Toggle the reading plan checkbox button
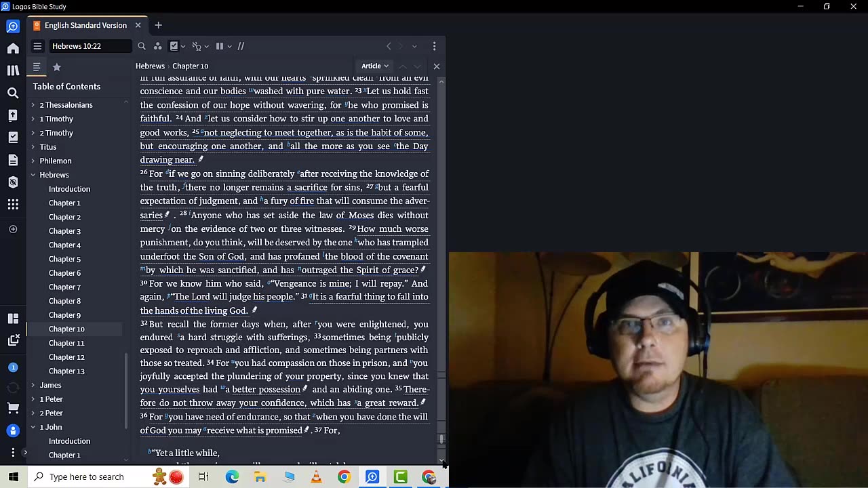 click(x=174, y=46)
